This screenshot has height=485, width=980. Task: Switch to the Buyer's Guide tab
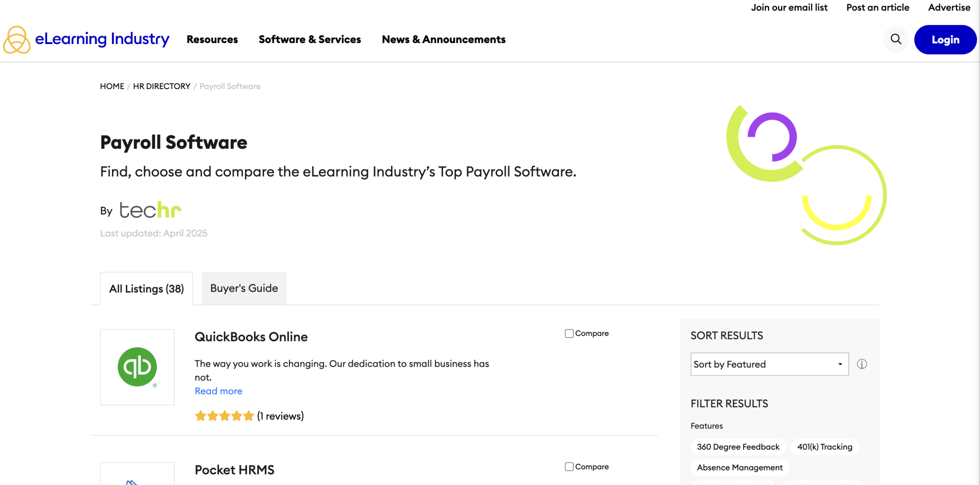[244, 288]
